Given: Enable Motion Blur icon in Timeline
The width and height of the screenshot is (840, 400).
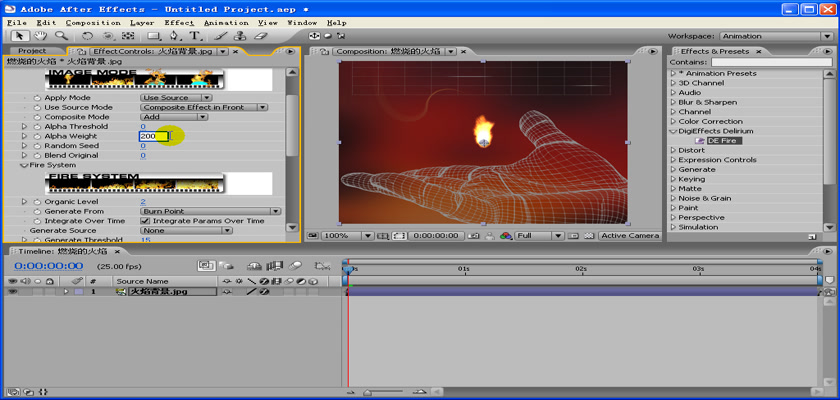Looking at the screenshot, I should point(295,266).
